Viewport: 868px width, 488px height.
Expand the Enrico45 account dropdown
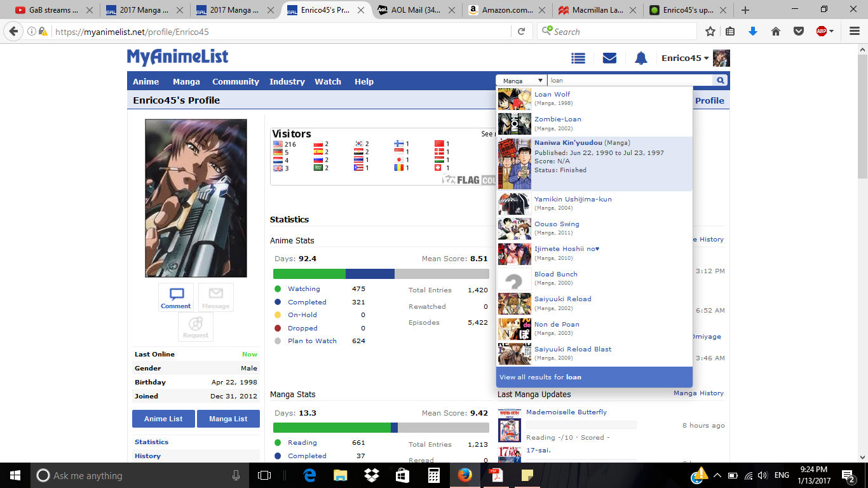pos(685,58)
